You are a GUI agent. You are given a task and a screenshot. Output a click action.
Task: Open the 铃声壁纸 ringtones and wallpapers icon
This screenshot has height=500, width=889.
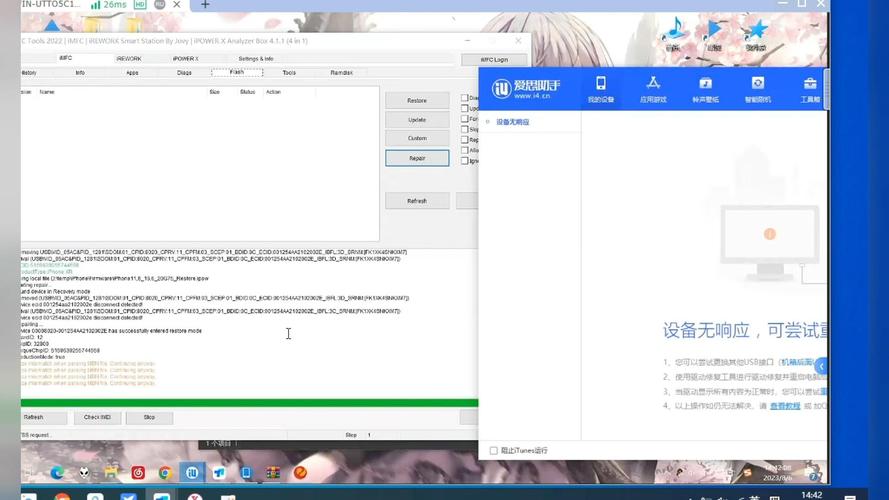(x=705, y=88)
